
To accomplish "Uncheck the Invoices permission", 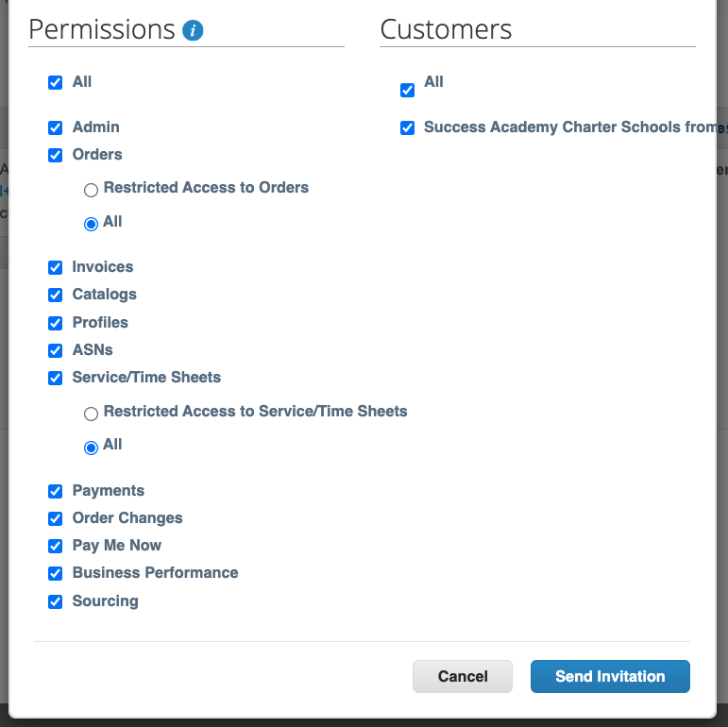I will 56,267.
